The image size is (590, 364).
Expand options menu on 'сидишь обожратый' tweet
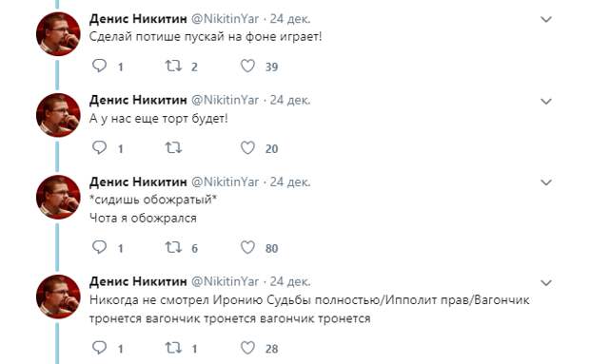pyautogui.click(x=546, y=182)
